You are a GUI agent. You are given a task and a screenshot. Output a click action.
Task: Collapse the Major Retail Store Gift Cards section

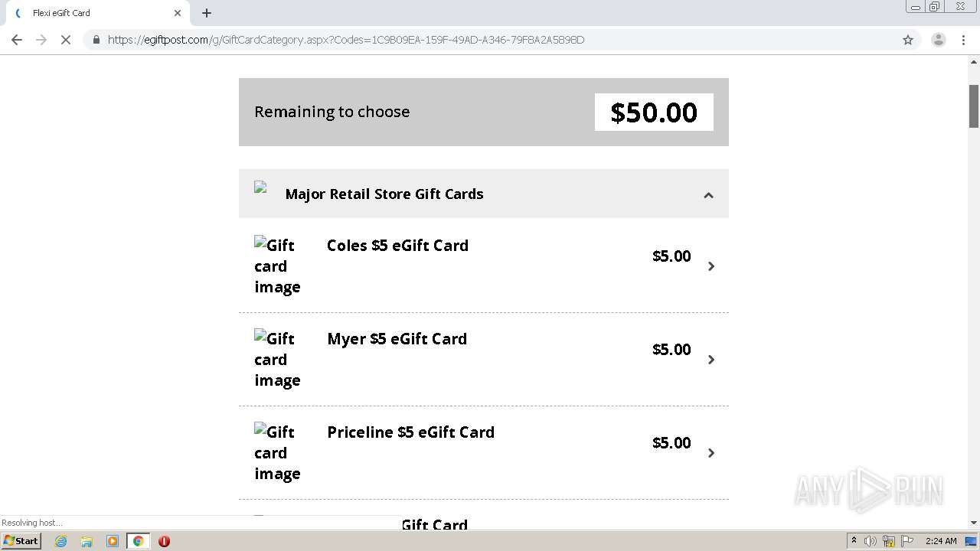click(708, 195)
